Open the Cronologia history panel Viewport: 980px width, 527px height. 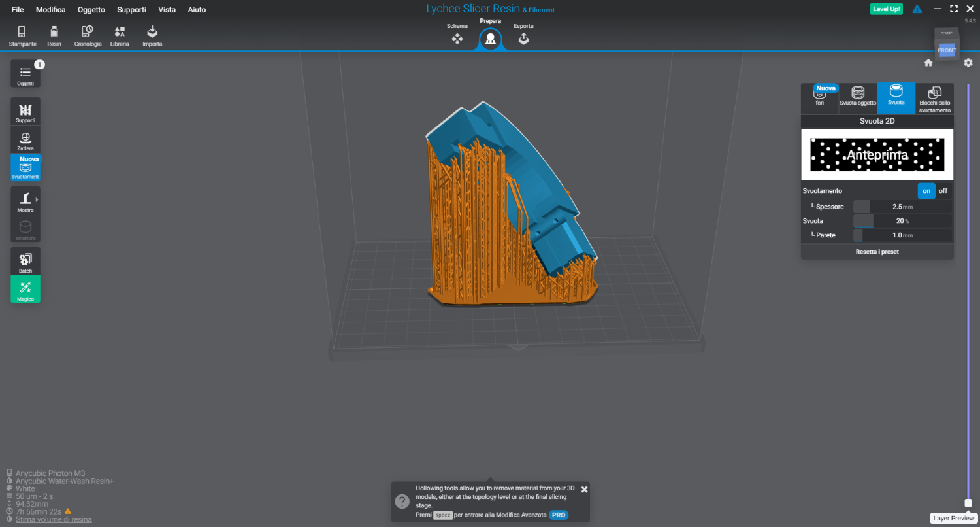tap(88, 36)
